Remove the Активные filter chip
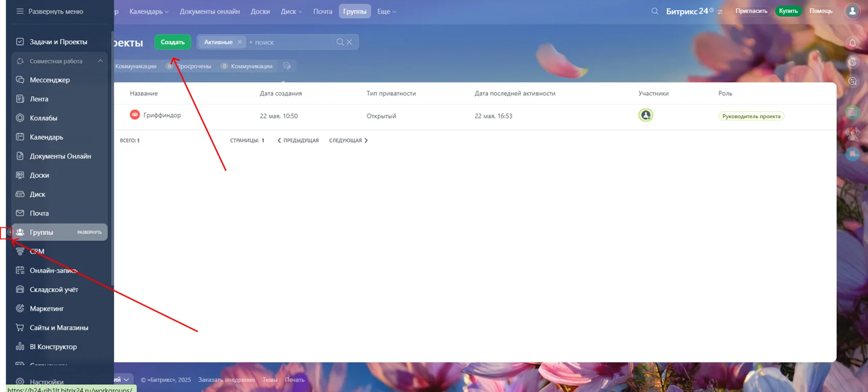This screenshot has height=392, width=868. click(240, 42)
